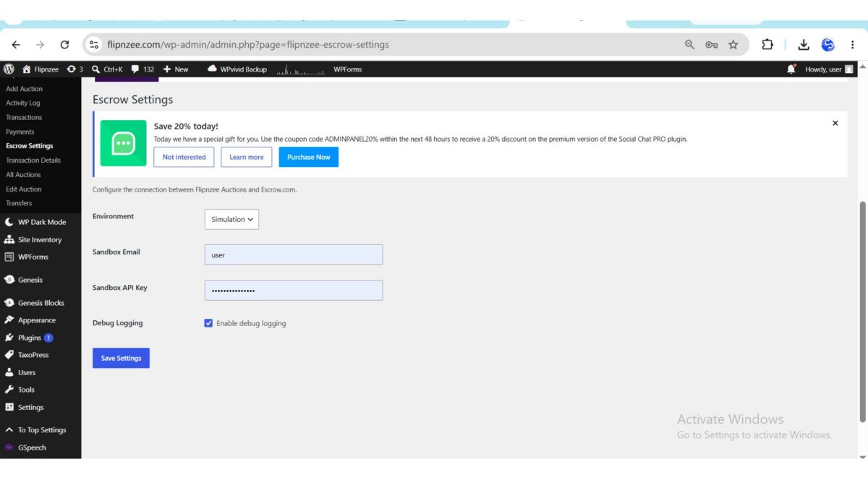Open Transfers submenu item
This screenshot has width=868, height=488.
[x=19, y=203]
